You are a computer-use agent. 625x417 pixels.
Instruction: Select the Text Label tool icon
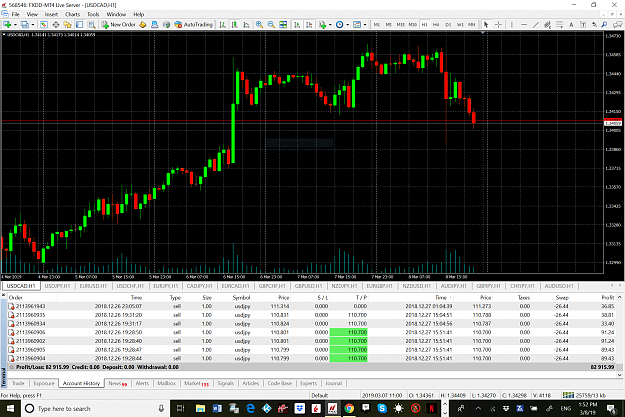point(583,25)
